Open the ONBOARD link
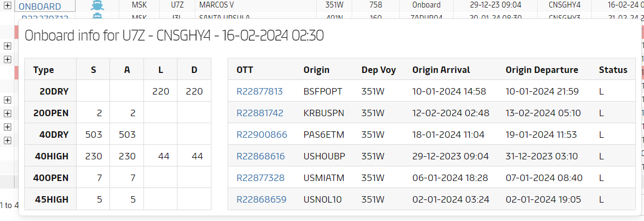The image size is (644, 221). tap(39, 6)
